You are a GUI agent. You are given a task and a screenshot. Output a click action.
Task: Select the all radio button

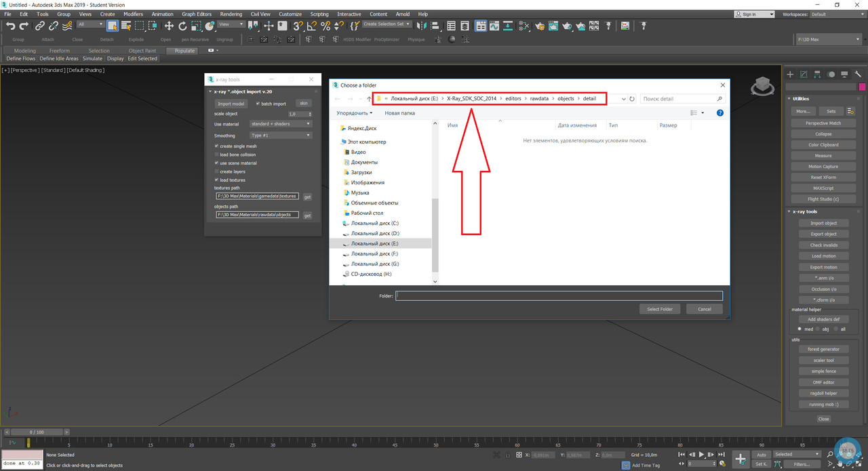835,329
